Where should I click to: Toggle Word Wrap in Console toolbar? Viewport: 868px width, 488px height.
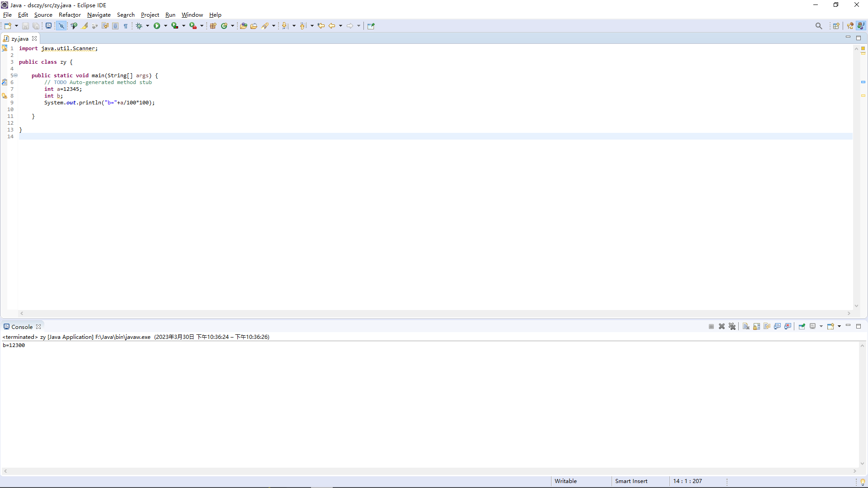(x=767, y=326)
